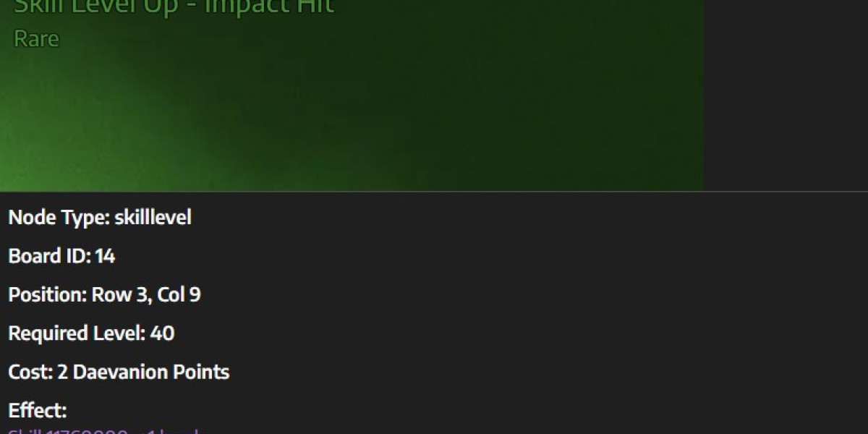Click "Daevanion Points" in the Cost line
868x434 pixels.
[x=151, y=372]
